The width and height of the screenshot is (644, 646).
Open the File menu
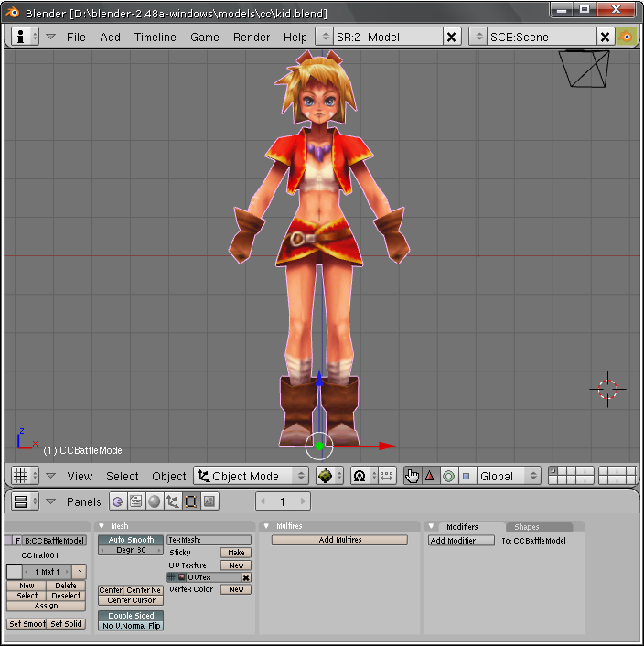click(x=76, y=38)
